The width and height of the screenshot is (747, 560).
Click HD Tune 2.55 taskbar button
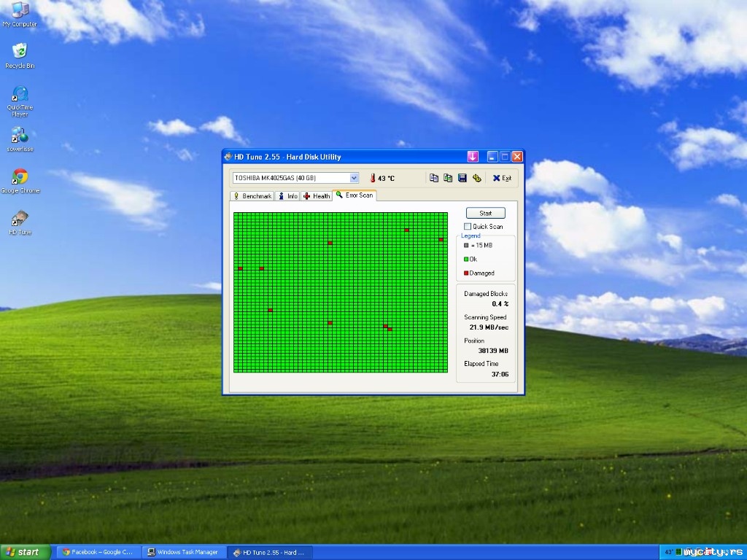(269, 553)
